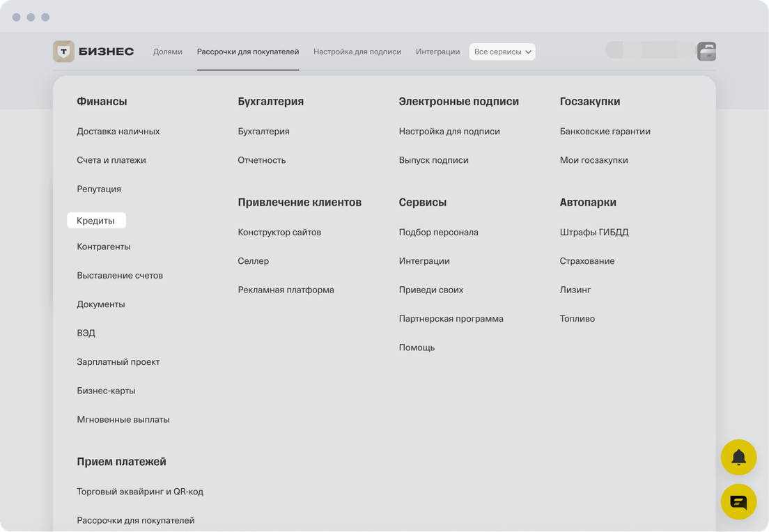Open Отчетность under Бухгалтерия
The height and width of the screenshot is (532, 769).
pyautogui.click(x=262, y=160)
